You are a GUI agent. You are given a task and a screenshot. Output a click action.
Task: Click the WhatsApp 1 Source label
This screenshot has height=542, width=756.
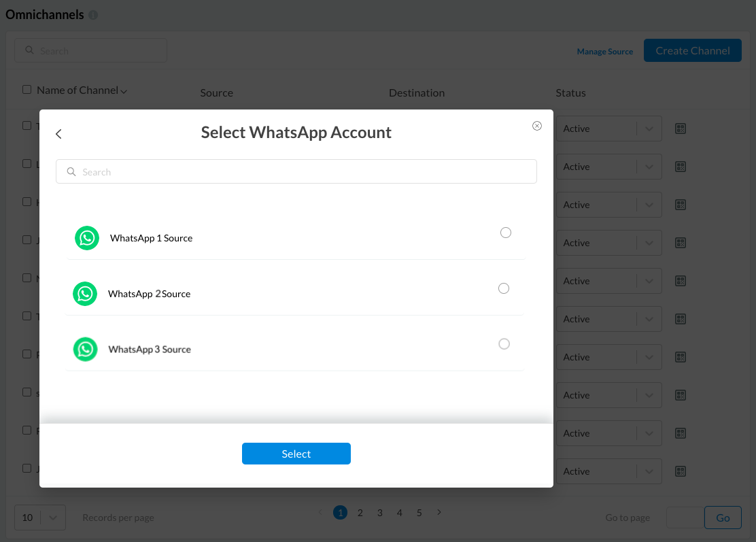[x=151, y=238]
